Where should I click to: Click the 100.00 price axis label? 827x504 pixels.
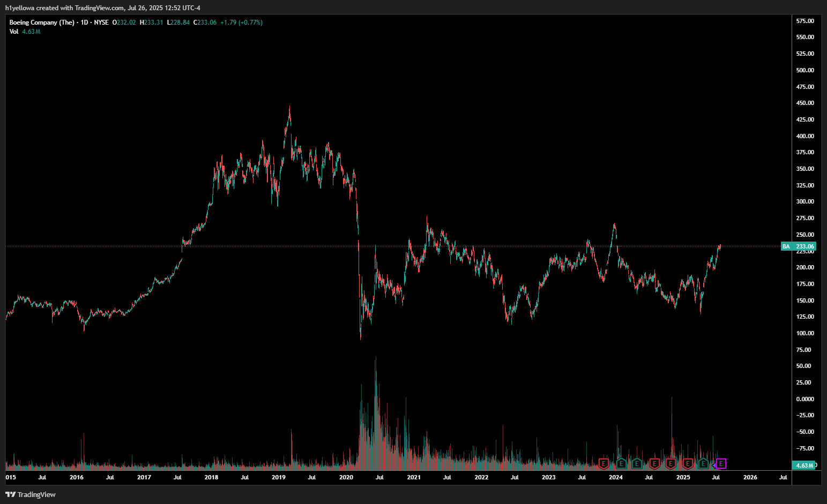point(805,333)
